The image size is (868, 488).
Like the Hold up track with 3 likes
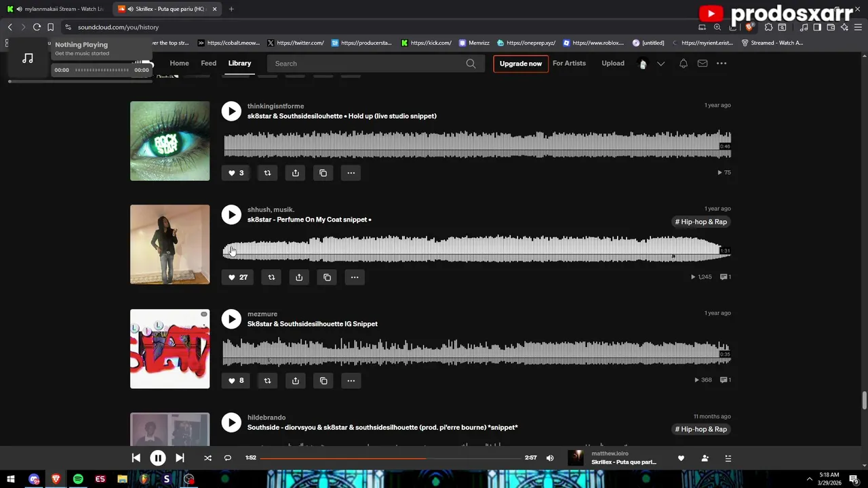coord(236,173)
